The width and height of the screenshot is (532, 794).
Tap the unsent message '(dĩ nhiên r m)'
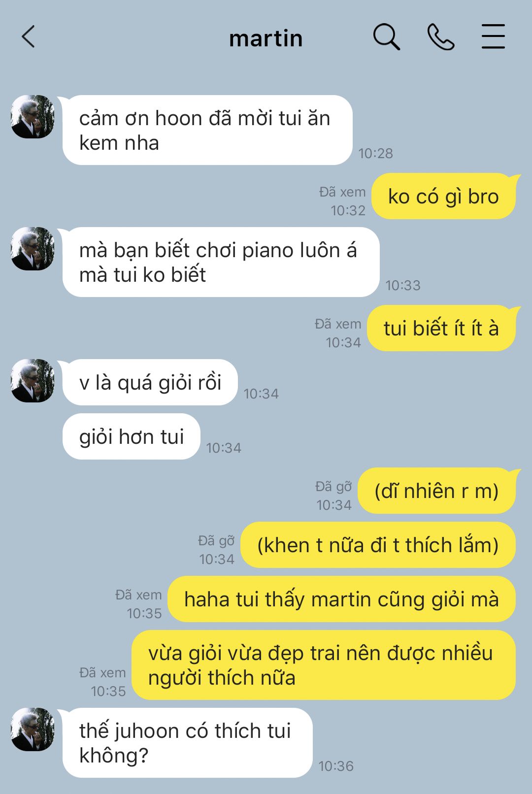[436, 491]
